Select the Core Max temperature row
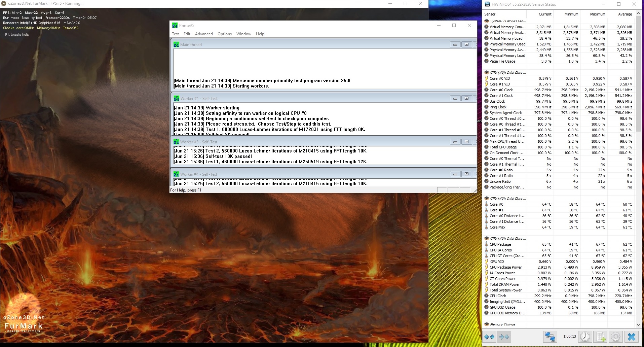This screenshot has width=644, height=347. pyautogui.click(x=558, y=227)
